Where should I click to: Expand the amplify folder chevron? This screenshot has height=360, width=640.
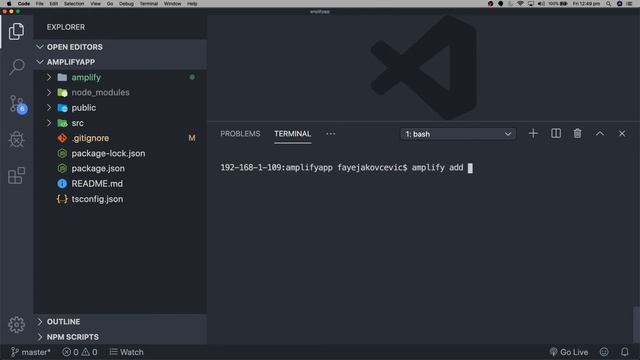[49, 77]
